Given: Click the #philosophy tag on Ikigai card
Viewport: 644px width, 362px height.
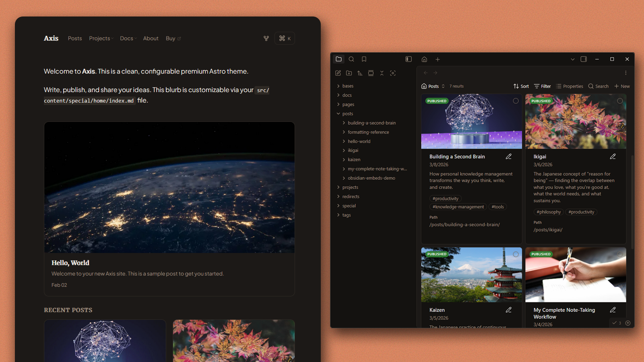Looking at the screenshot, I should [549, 212].
